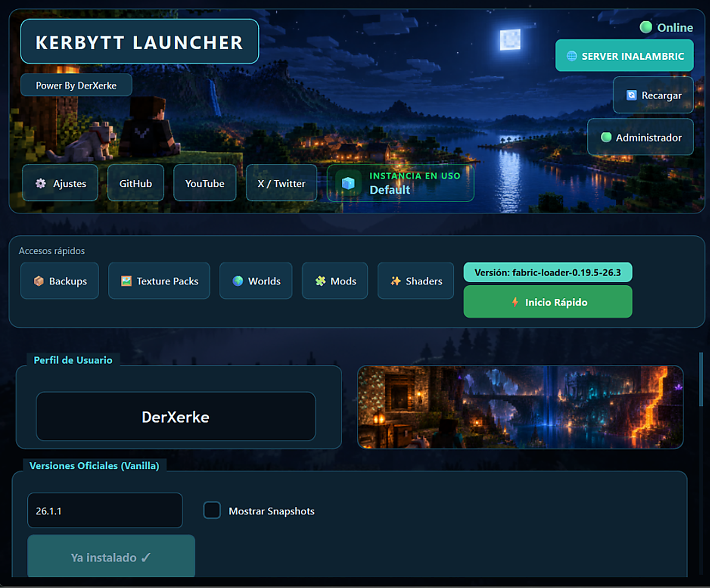Click the cave banner image
The height and width of the screenshot is (588, 710).
pyautogui.click(x=520, y=407)
